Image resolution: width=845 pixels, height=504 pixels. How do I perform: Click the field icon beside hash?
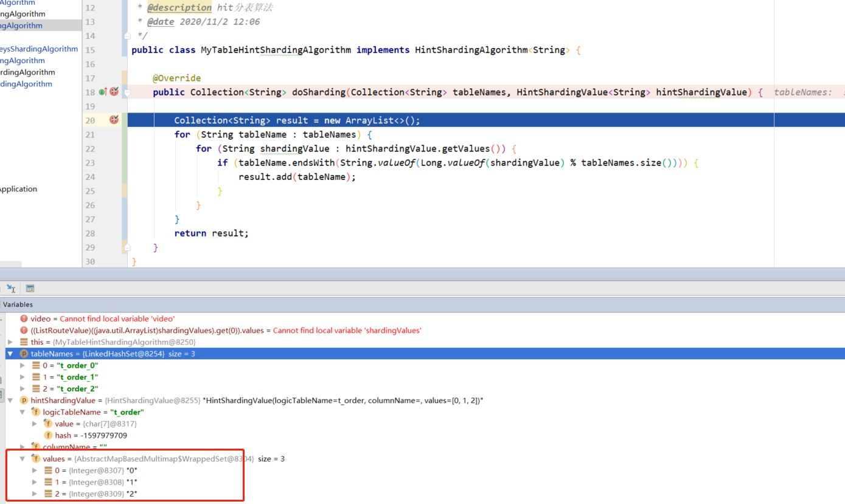pyautogui.click(x=49, y=435)
